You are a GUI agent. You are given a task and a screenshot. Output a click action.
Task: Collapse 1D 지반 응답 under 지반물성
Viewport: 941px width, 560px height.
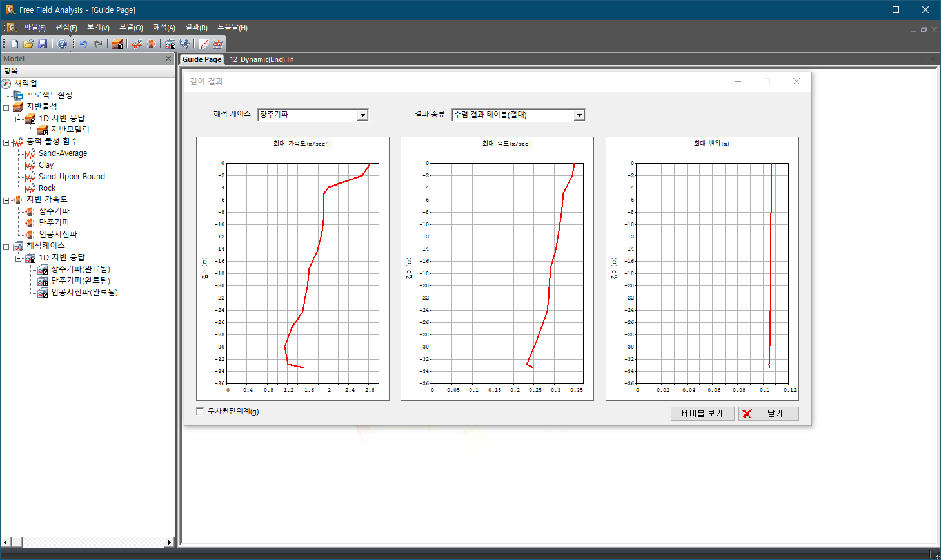tap(19, 119)
